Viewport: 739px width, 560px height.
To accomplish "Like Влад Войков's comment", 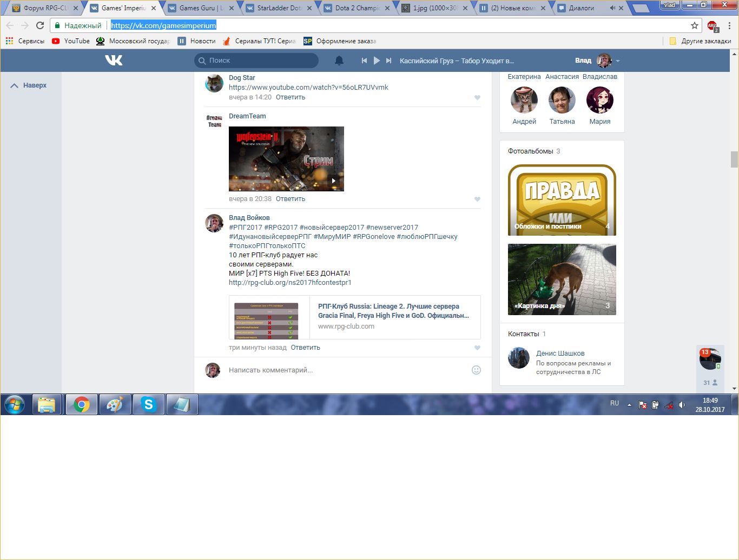I will [477, 348].
